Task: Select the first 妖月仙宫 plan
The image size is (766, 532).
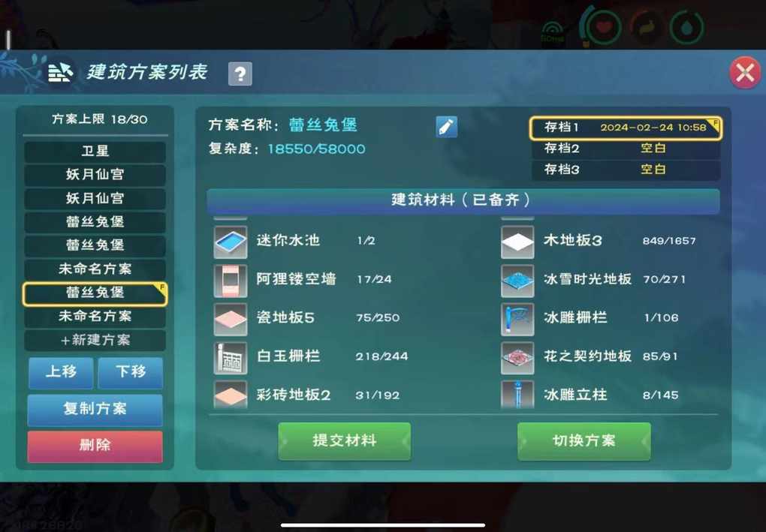Action: [95, 175]
